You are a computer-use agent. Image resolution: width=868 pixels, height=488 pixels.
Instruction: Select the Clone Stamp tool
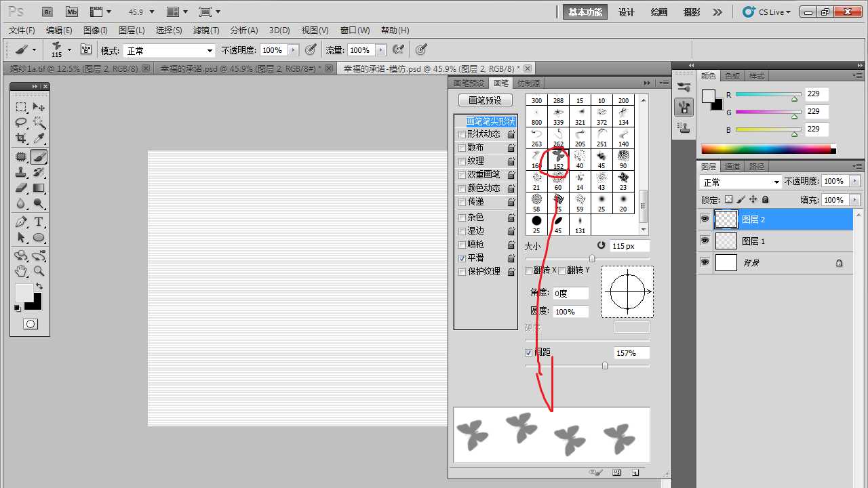[x=22, y=172]
